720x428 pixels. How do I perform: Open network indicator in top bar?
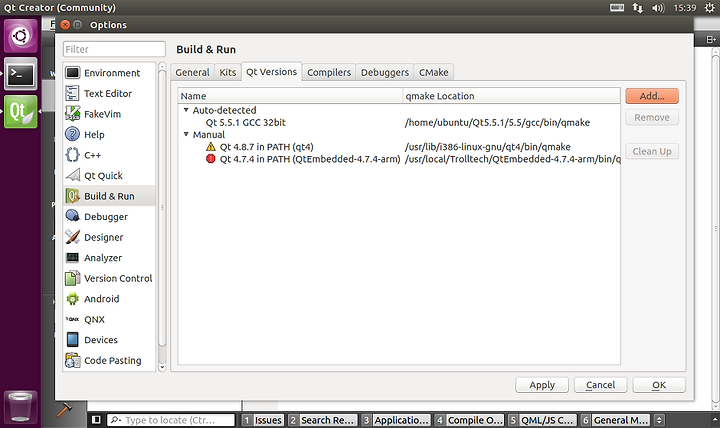(637, 8)
